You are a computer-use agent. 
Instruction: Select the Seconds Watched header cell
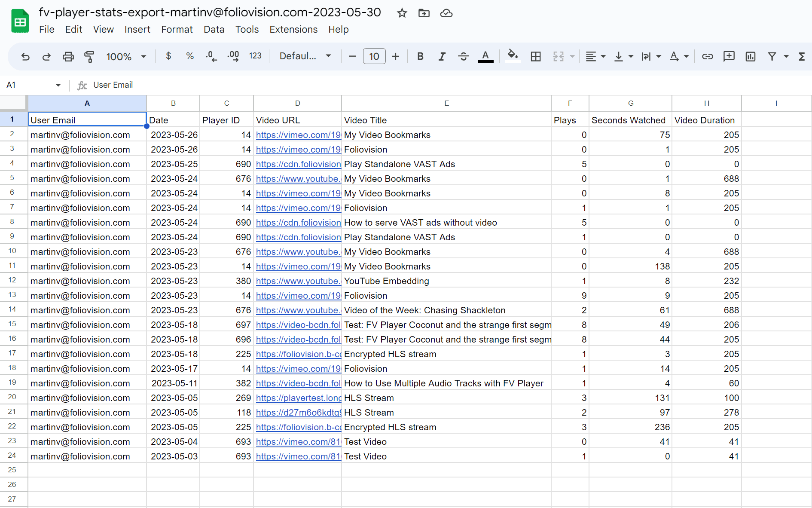pyautogui.click(x=630, y=120)
